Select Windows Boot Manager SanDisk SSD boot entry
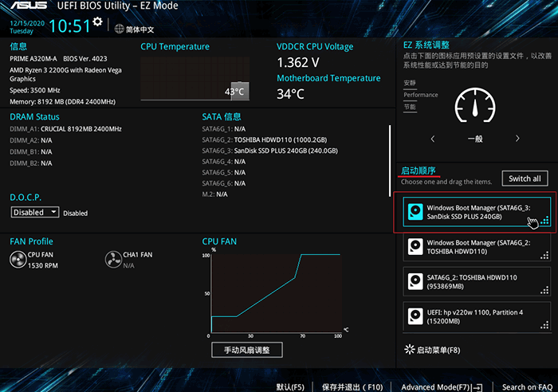The image size is (558, 392). pos(477,212)
